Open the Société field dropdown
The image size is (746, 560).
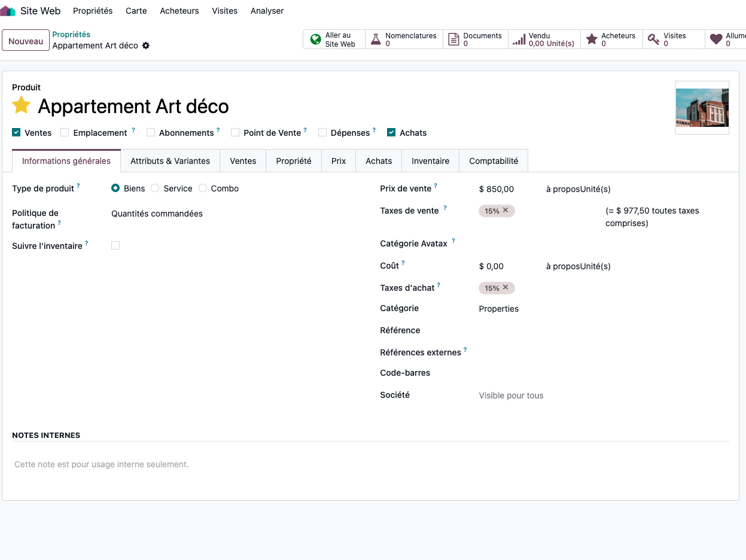pos(538,395)
